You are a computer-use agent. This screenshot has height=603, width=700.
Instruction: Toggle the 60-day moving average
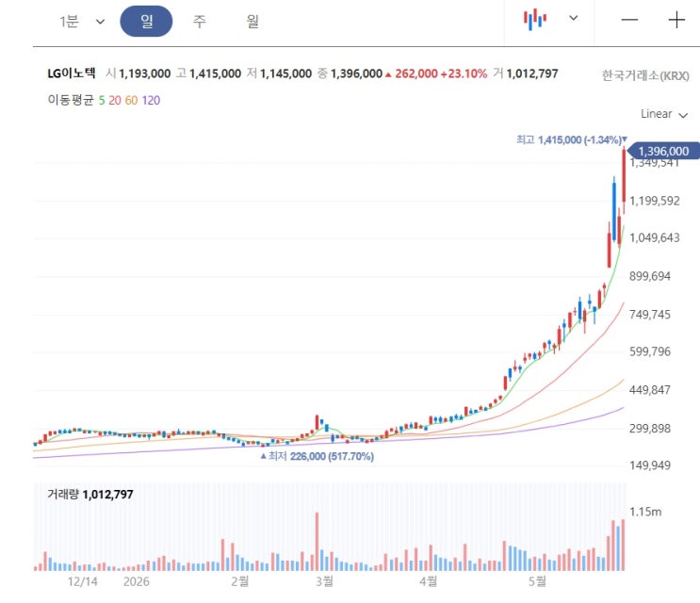click(131, 101)
